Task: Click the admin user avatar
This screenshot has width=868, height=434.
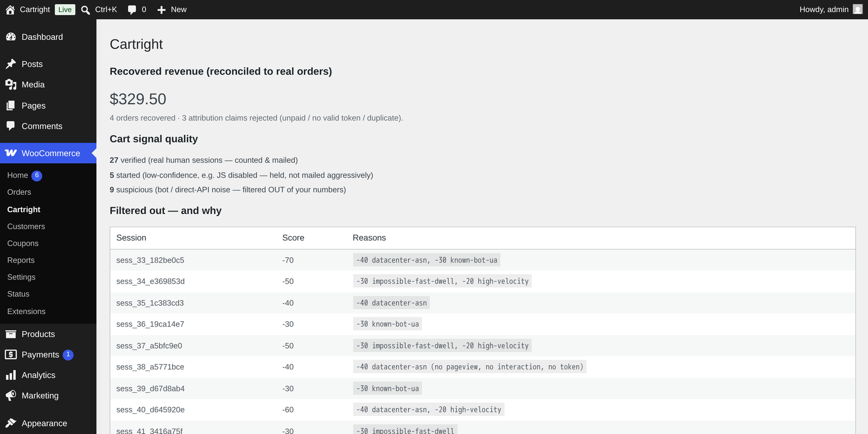Action: [x=858, y=9]
